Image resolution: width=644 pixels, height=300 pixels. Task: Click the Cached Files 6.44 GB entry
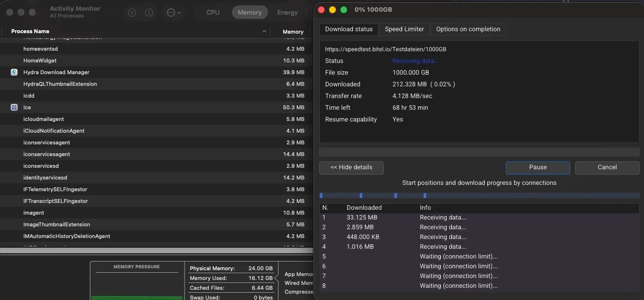231,288
